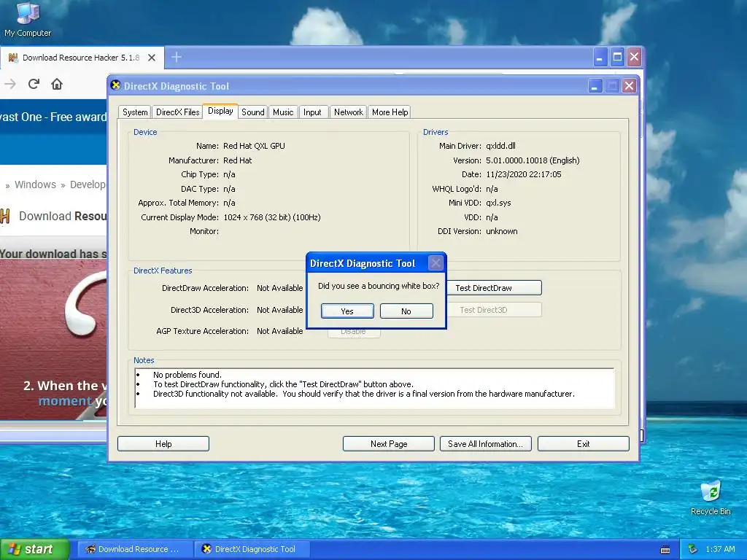Select the Display tab
The width and height of the screenshot is (747, 560).
tap(220, 111)
